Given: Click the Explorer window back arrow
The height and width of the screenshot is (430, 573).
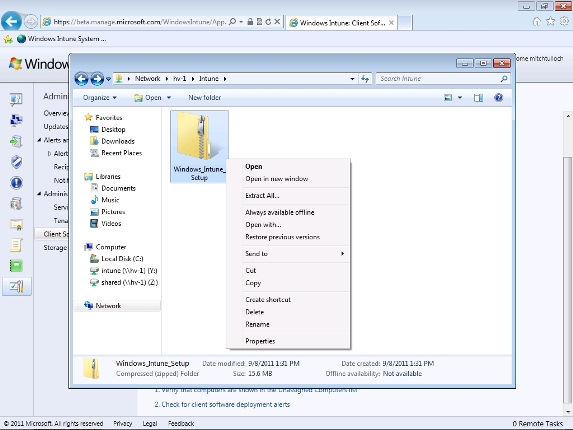Looking at the screenshot, I should click(81, 79).
